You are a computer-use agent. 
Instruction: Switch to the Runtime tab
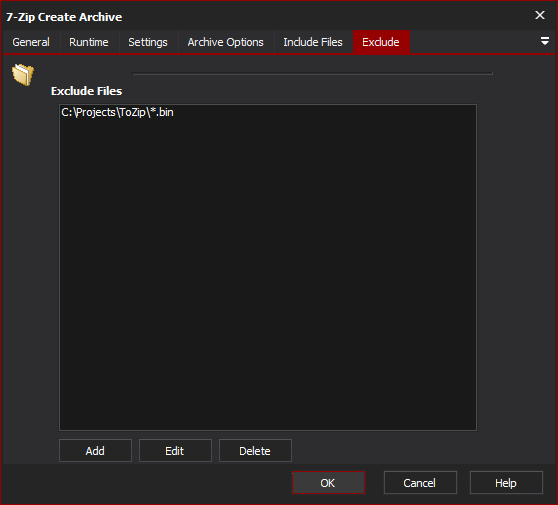point(89,42)
